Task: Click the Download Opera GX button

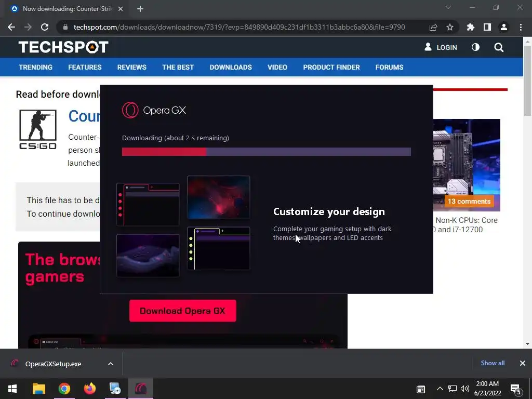Action: pyautogui.click(x=182, y=311)
